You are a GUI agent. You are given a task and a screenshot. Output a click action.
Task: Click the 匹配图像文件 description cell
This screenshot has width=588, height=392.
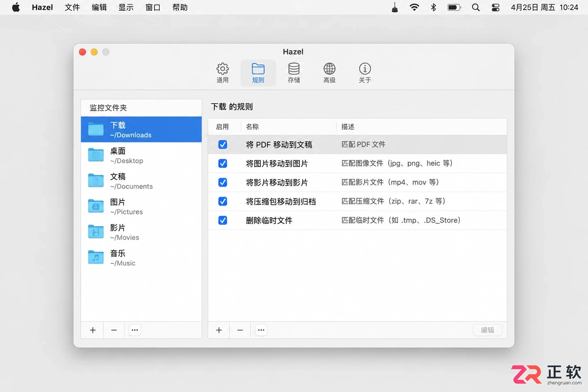click(397, 163)
